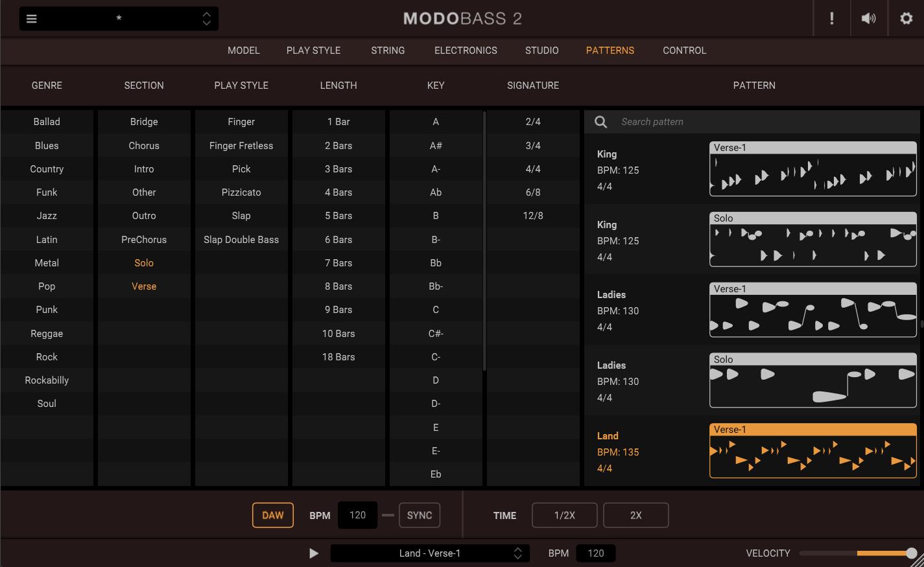Select key Eb
Screen dimensions: 924x567
[436, 474]
